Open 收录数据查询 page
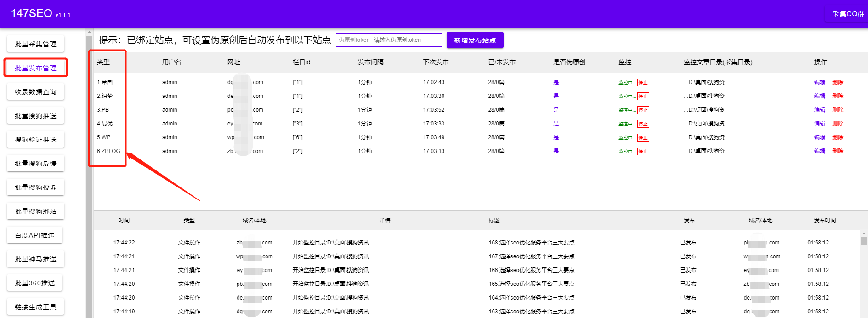The image size is (868, 318). coord(35,92)
